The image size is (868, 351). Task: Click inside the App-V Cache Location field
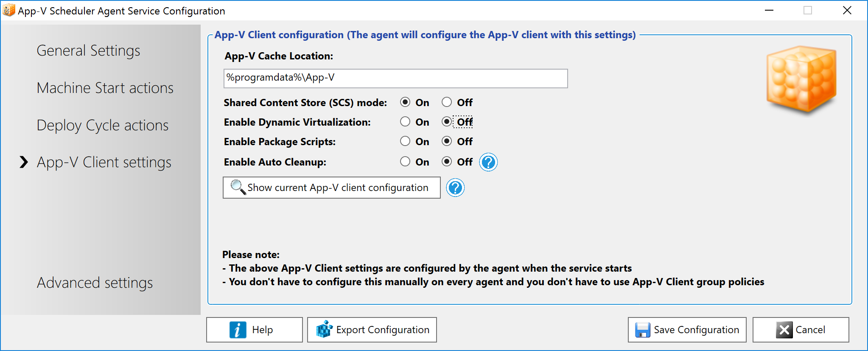tap(395, 79)
